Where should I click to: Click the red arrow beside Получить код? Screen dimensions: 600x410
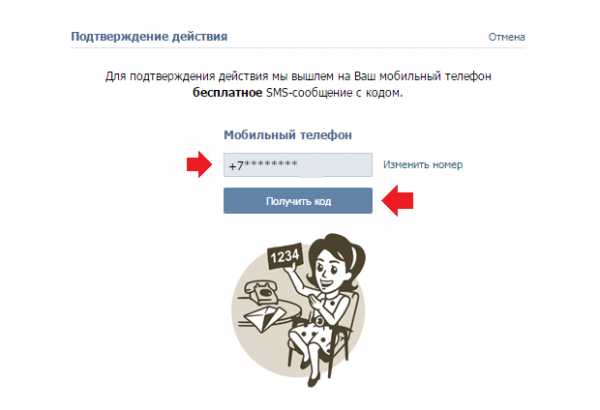coord(398,200)
